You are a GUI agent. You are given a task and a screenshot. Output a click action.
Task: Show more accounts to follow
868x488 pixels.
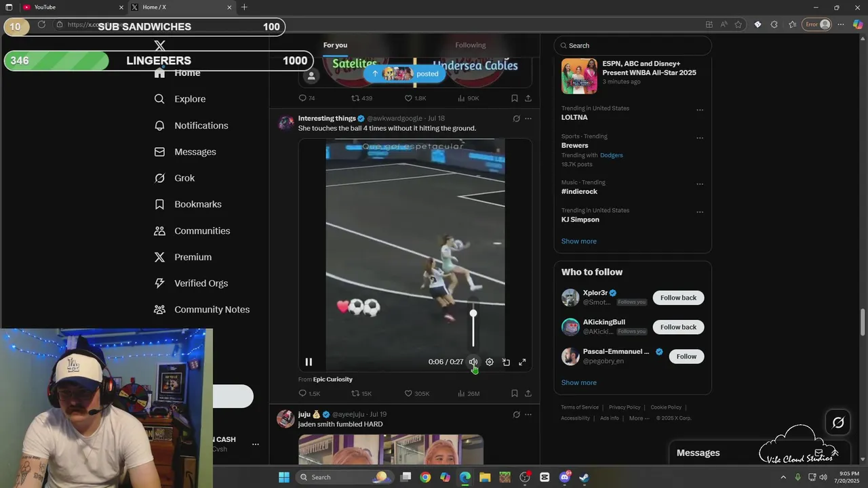click(578, 383)
